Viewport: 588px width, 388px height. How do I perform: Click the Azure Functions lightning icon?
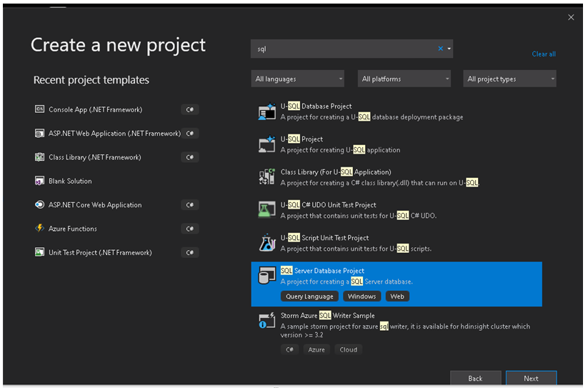[39, 229]
